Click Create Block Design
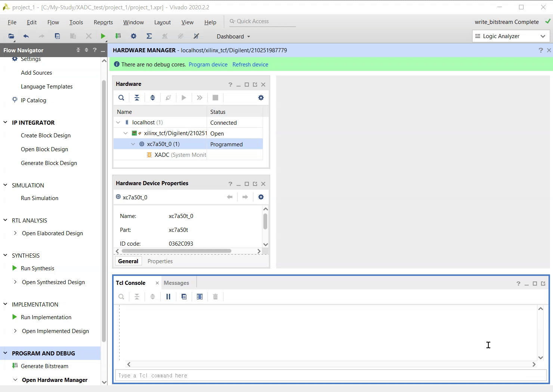Screen dimensions: 553x392 [x=46, y=136]
